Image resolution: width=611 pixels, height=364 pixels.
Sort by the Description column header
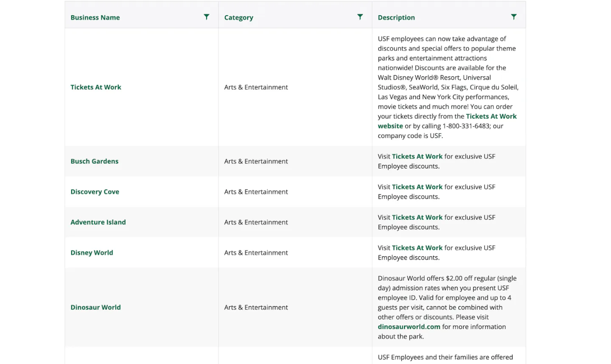(x=396, y=17)
